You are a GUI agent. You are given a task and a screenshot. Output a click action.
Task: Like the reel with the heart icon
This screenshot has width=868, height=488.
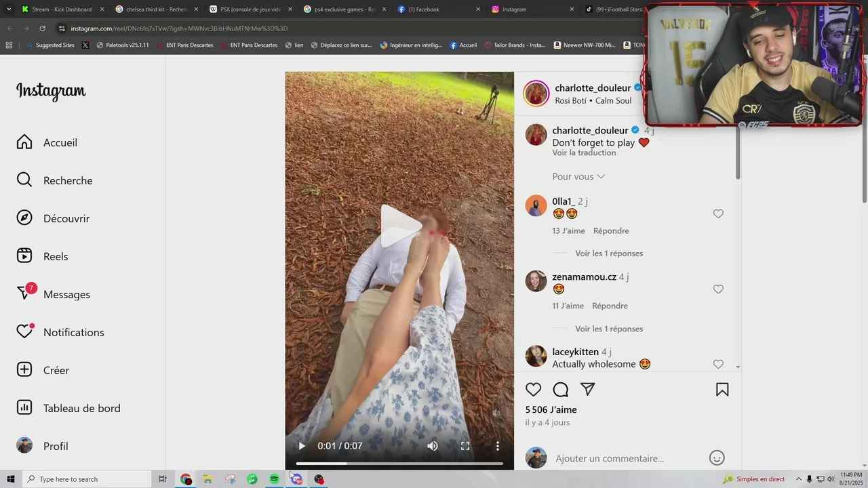tap(534, 390)
